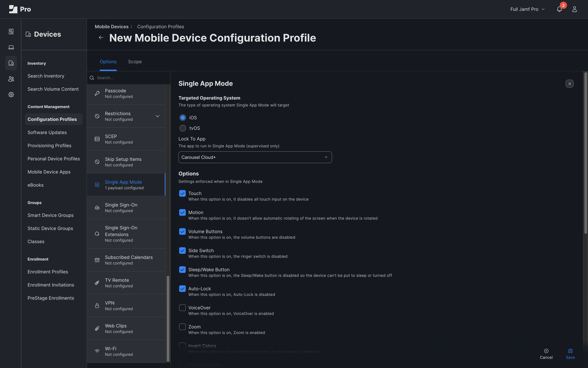The height and width of the screenshot is (368, 588).
Task: Open the dashboard icon in left rail
Action: [11, 32]
